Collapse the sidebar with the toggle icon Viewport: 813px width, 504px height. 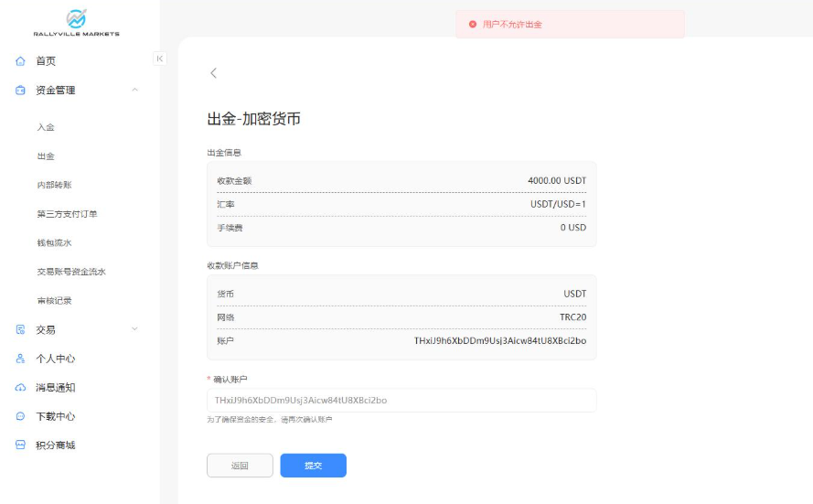[x=159, y=59]
